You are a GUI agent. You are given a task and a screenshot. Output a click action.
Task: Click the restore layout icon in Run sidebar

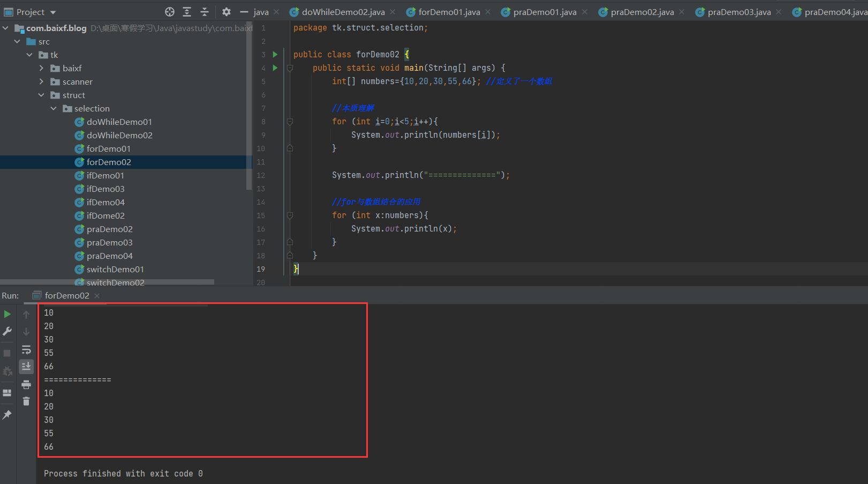pos(7,393)
